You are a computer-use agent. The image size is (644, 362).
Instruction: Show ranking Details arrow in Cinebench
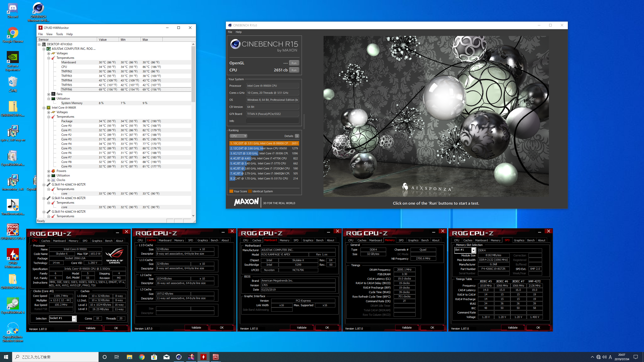pyautogui.click(x=297, y=136)
